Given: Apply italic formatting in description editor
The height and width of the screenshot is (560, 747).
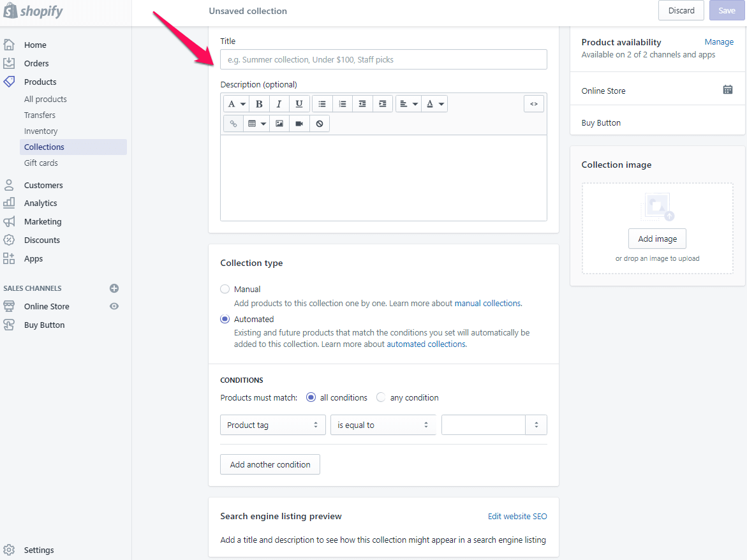Looking at the screenshot, I should pyautogui.click(x=279, y=104).
